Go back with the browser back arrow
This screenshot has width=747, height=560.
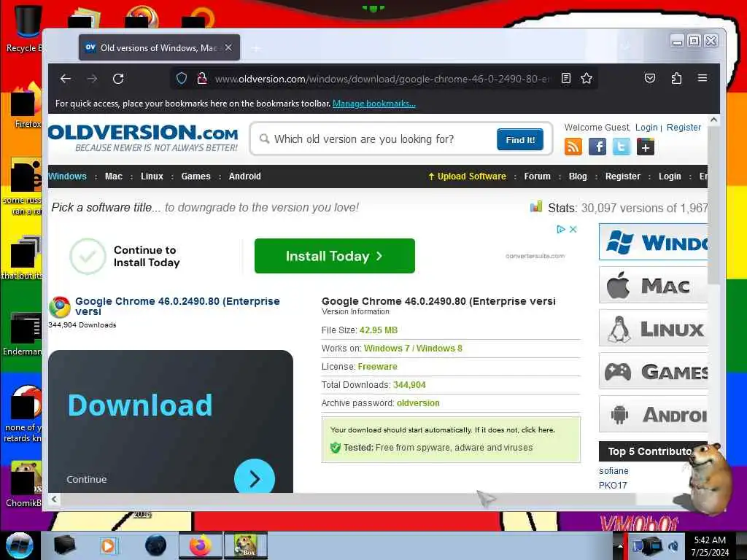tap(66, 79)
